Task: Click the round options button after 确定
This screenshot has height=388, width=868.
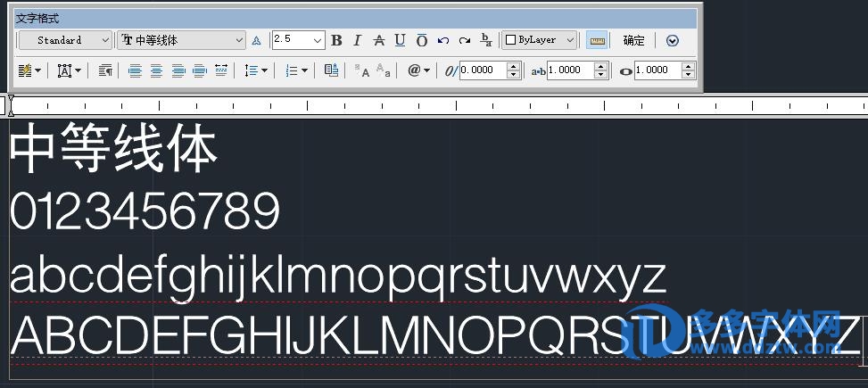Action: click(x=673, y=40)
